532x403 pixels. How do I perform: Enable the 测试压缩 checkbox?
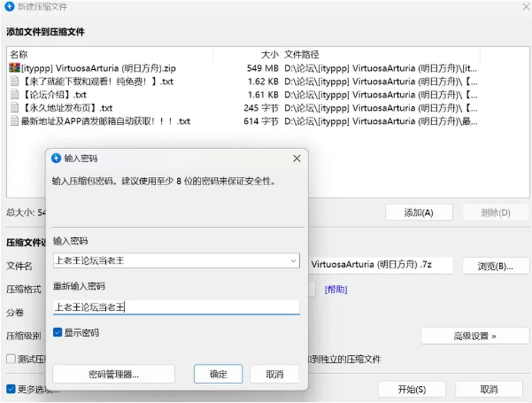pos(11,359)
